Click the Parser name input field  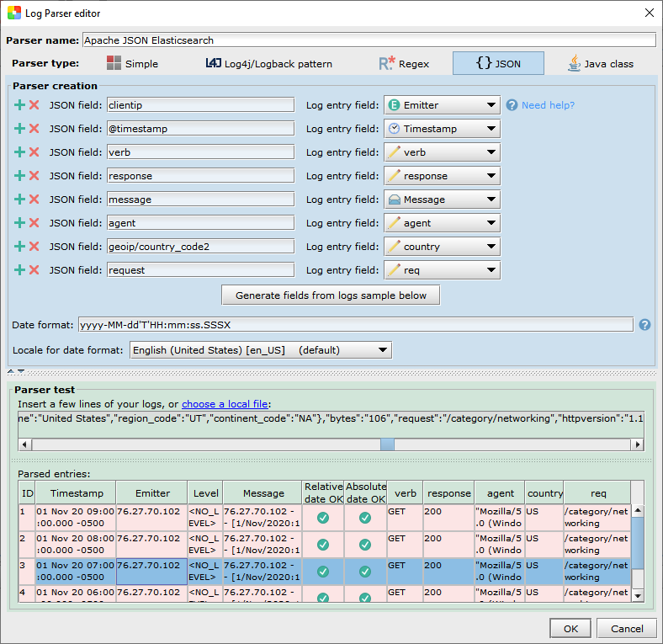coord(369,40)
